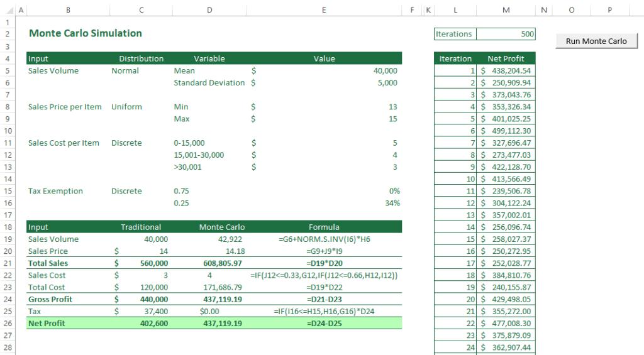Select row 26 header
This screenshot has height=355, width=644.
click(x=8, y=324)
